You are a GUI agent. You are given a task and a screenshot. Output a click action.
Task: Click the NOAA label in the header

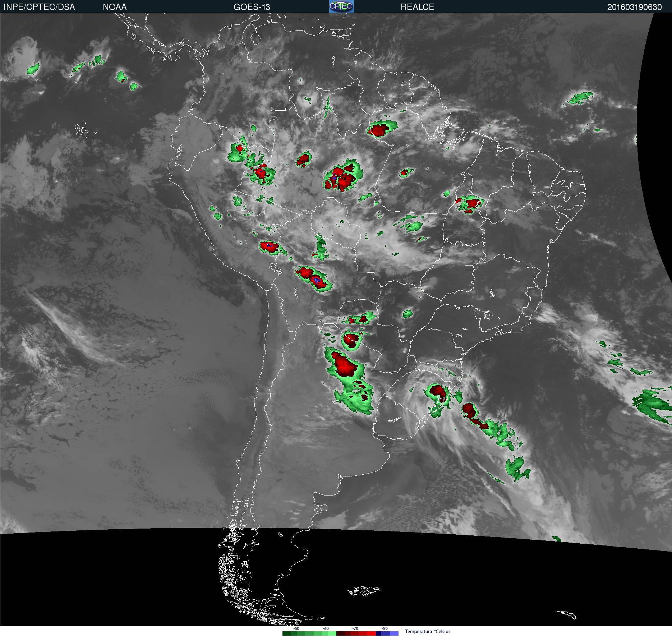115,7
